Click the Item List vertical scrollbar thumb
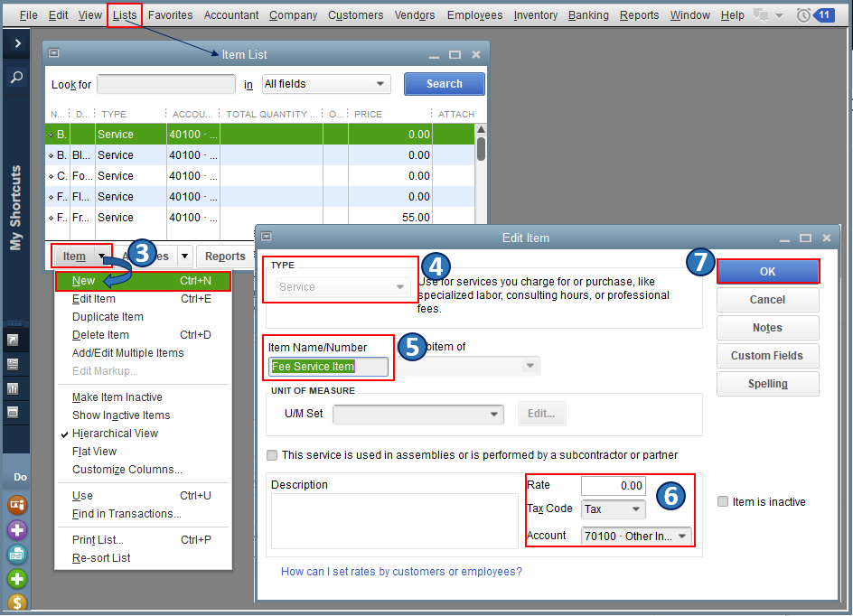This screenshot has width=853, height=616. click(481, 148)
